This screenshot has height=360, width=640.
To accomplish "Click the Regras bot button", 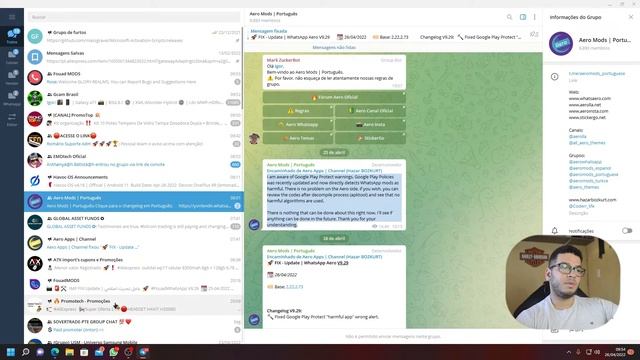I will 298,111.
